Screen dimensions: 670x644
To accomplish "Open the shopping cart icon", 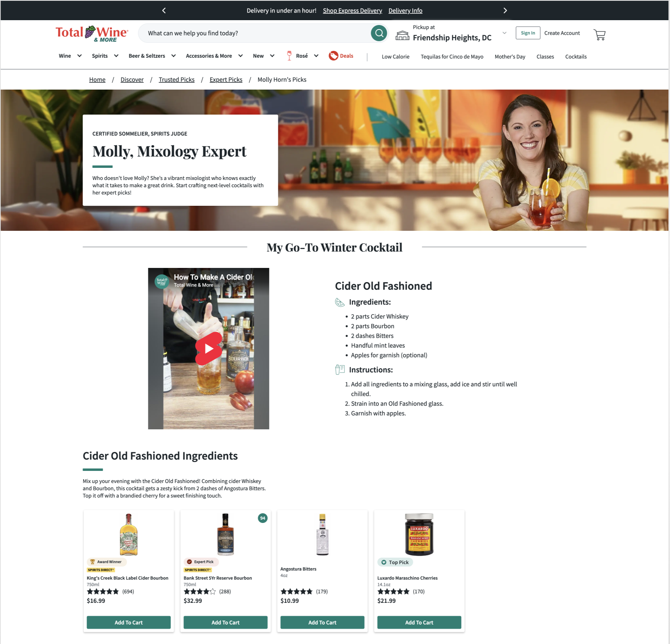I will [599, 35].
